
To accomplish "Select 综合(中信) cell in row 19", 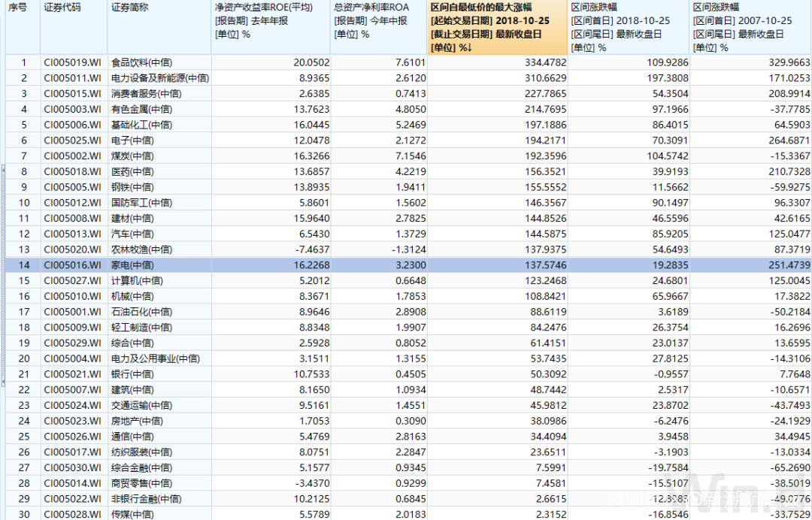I will click(132, 343).
